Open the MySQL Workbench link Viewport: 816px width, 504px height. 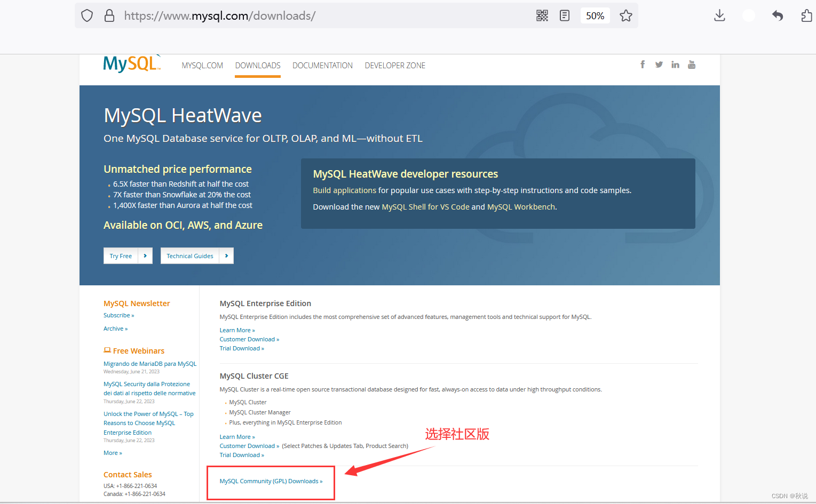tap(521, 207)
